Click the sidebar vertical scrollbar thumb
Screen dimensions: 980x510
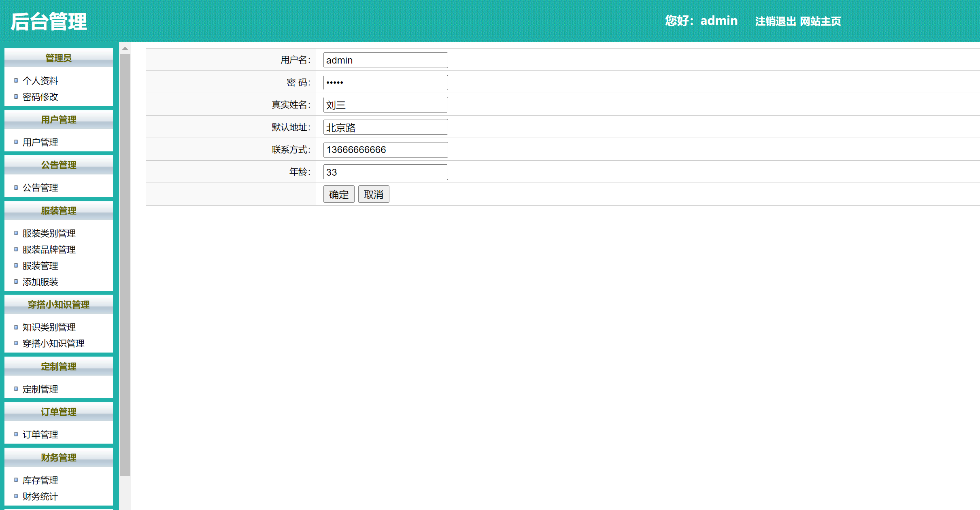125,263
